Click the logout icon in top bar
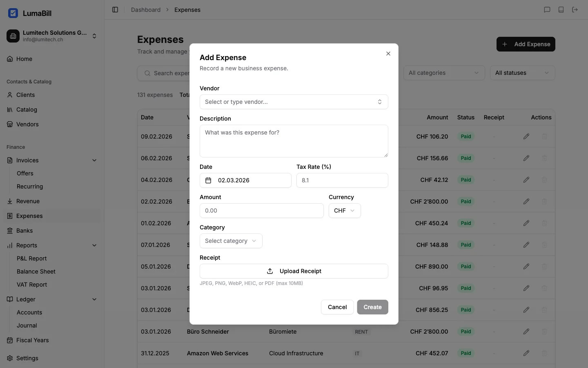Screen dimensions: 588x368 click(575, 10)
